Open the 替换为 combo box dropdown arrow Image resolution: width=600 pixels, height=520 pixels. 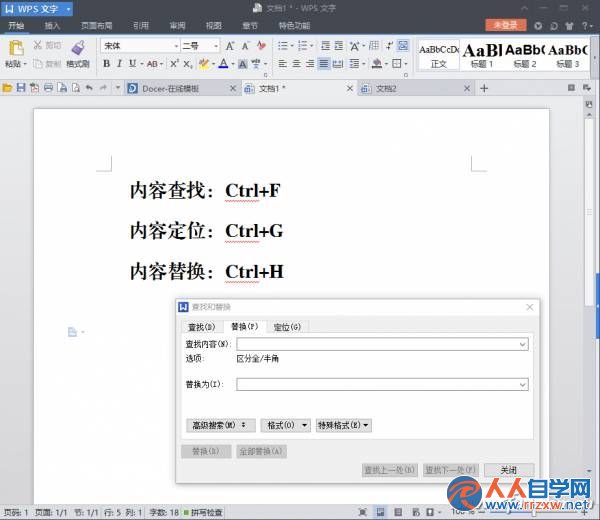click(523, 385)
